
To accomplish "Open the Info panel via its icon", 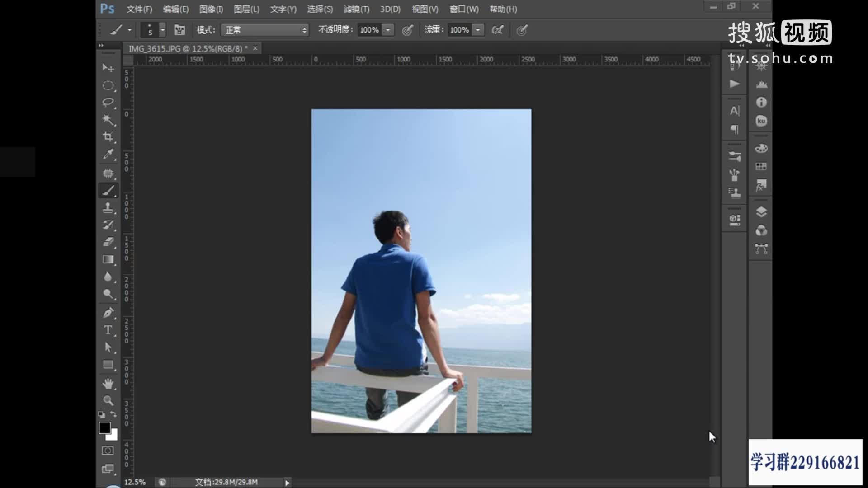I will [x=761, y=103].
